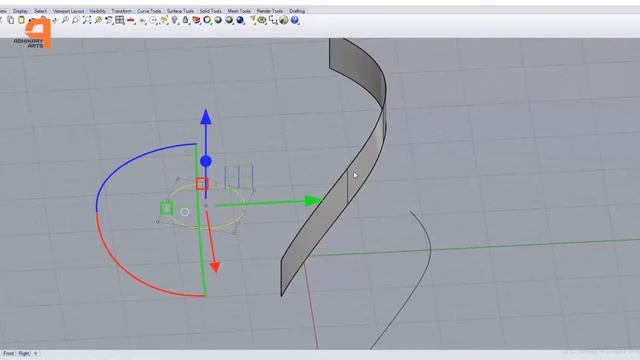
Task: Open the Surface Tools tab
Action: point(180,11)
